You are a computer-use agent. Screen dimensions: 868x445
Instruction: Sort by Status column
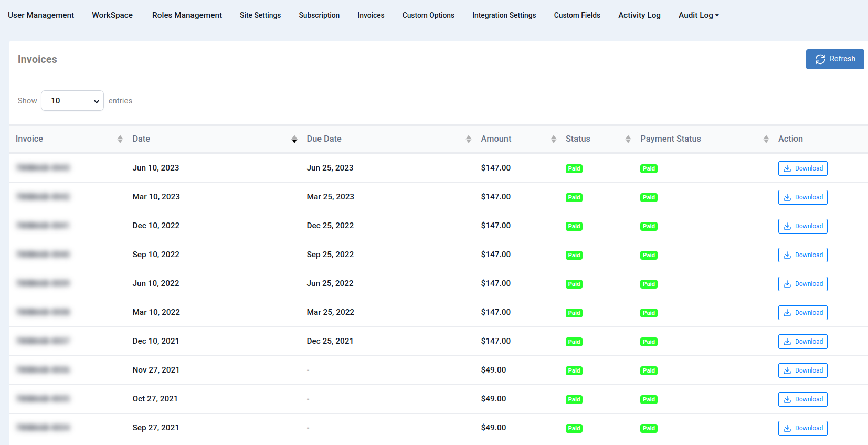pyautogui.click(x=597, y=139)
